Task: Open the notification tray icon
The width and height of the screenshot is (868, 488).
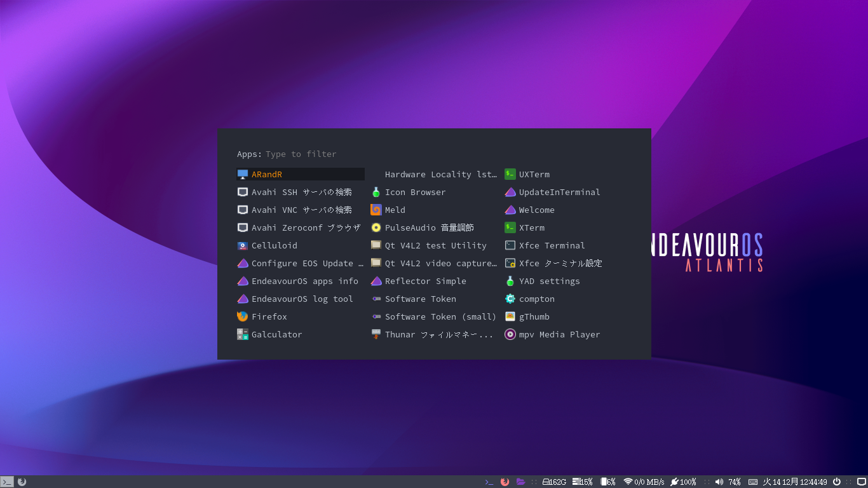Action: [x=862, y=482]
